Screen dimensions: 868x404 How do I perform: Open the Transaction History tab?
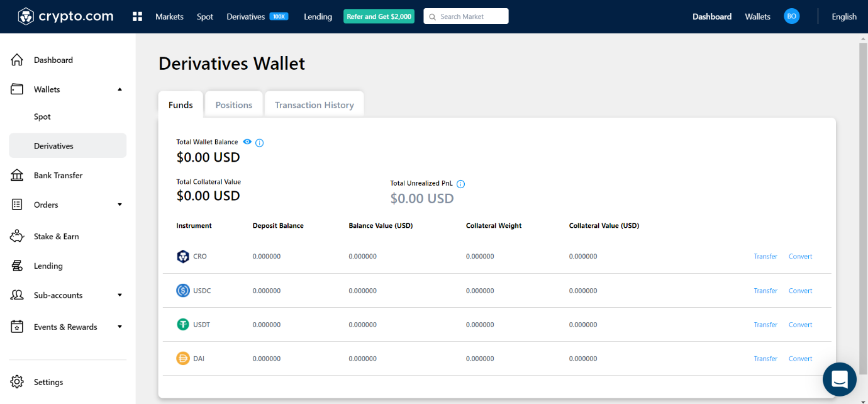click(x=314, y=104)
